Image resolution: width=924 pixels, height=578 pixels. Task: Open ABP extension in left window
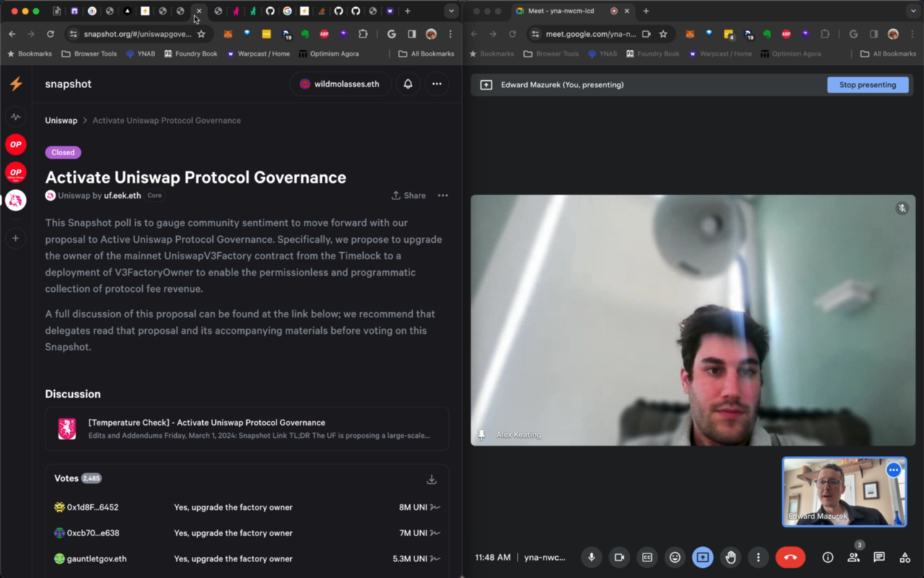tap(324, 34)
